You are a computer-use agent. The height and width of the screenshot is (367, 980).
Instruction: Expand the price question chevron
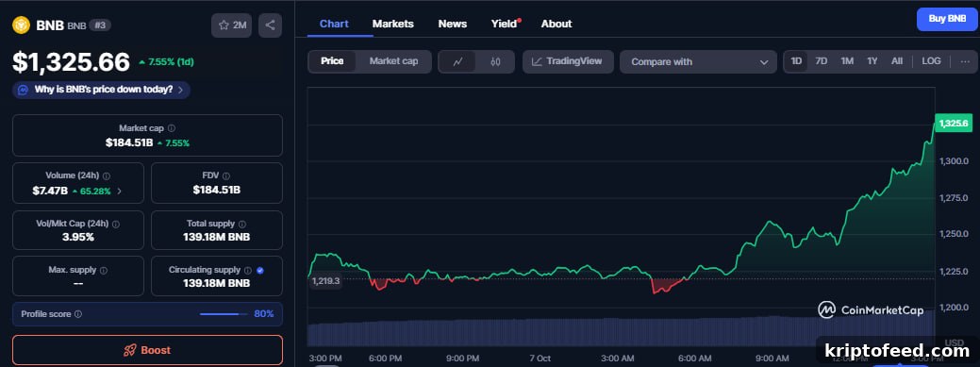pyautogui.click(x=180, y=90)
